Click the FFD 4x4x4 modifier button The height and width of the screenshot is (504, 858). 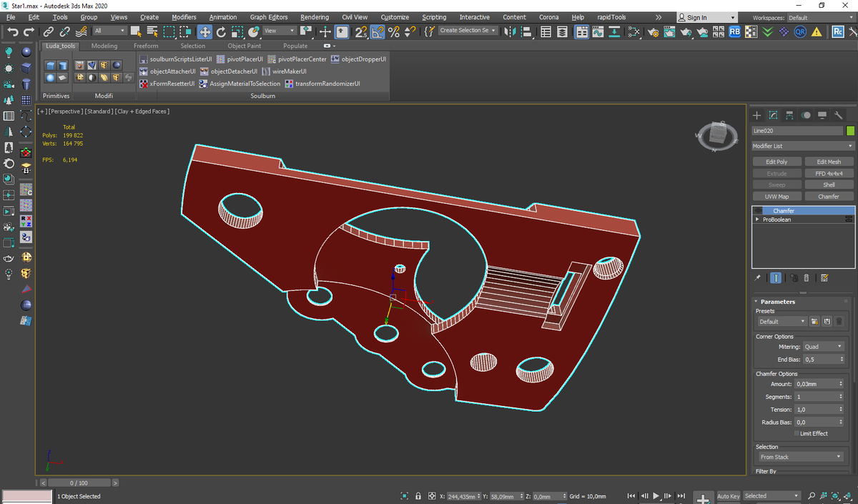[829, 174]
